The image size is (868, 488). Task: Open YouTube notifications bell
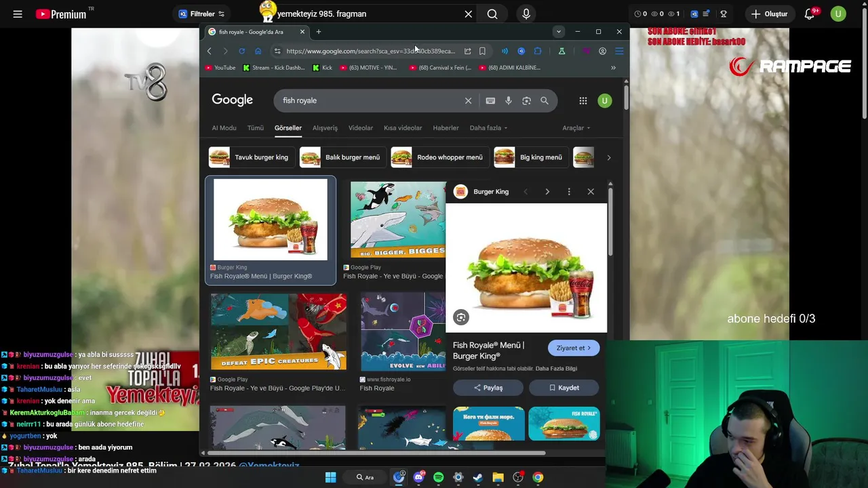[x=809, y=14]
